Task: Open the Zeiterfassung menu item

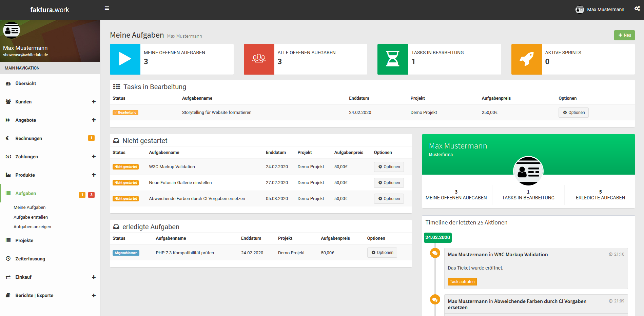Action: click(50, 259)
